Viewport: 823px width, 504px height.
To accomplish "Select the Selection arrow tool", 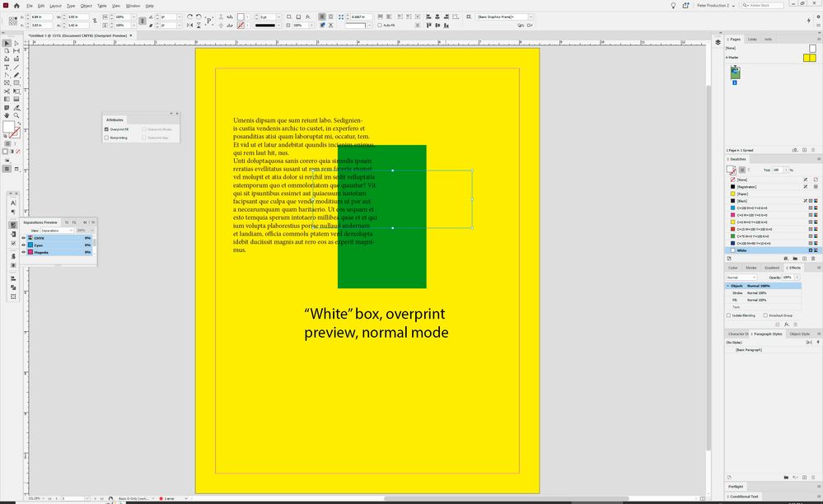I will coord(7,44).
